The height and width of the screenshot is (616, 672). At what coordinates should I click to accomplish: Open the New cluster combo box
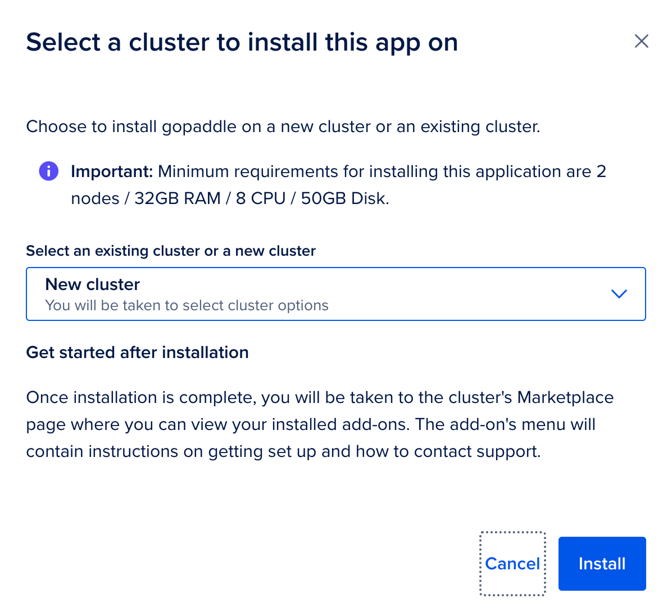click(x=335, y=294)
